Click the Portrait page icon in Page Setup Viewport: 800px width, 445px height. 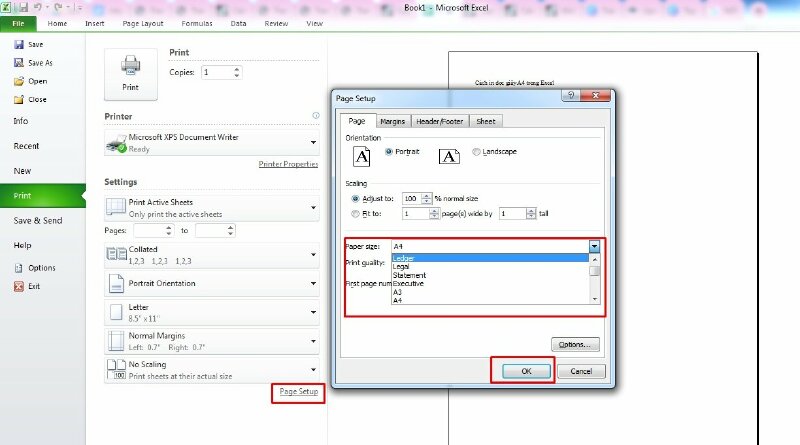(x=362, y=156)
